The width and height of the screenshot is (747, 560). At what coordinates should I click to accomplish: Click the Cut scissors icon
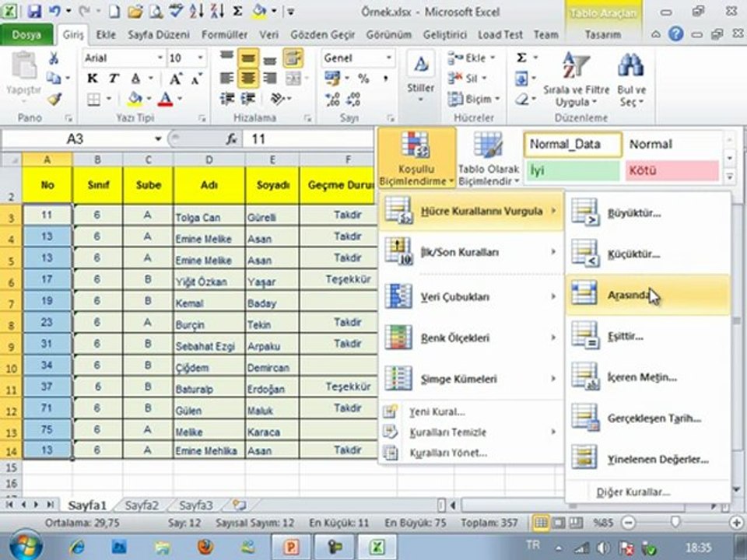coord(54,58)
